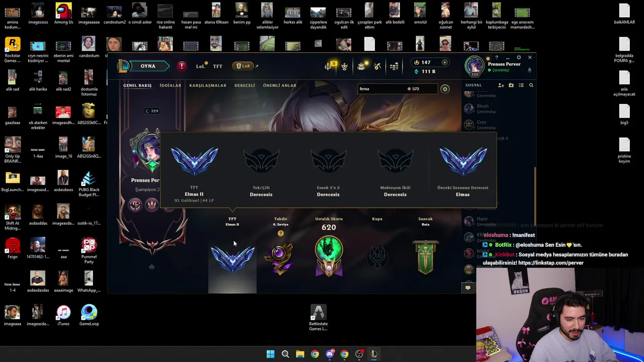Click the Takdir question mark help icon
This screenshot has height=362, width=644.
tap(281, 233)
